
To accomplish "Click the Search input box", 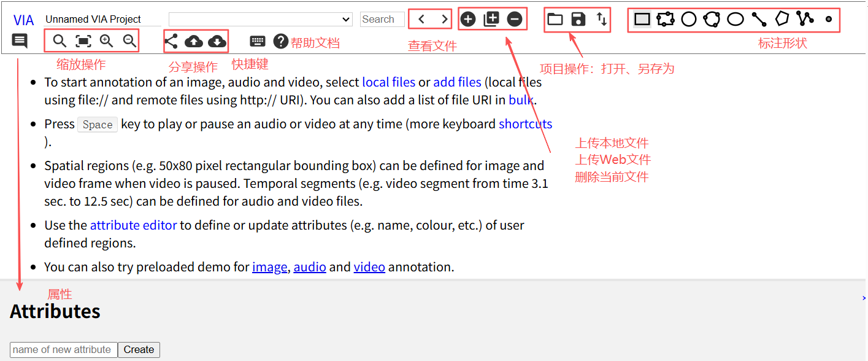I will pyautogui.click(x=382, y=19).
